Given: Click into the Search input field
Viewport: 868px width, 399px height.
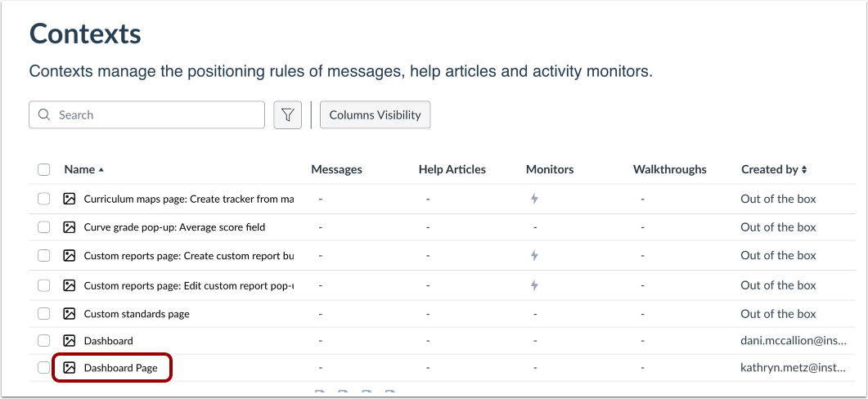Looking at the screenshot, I should coord(155,115).
